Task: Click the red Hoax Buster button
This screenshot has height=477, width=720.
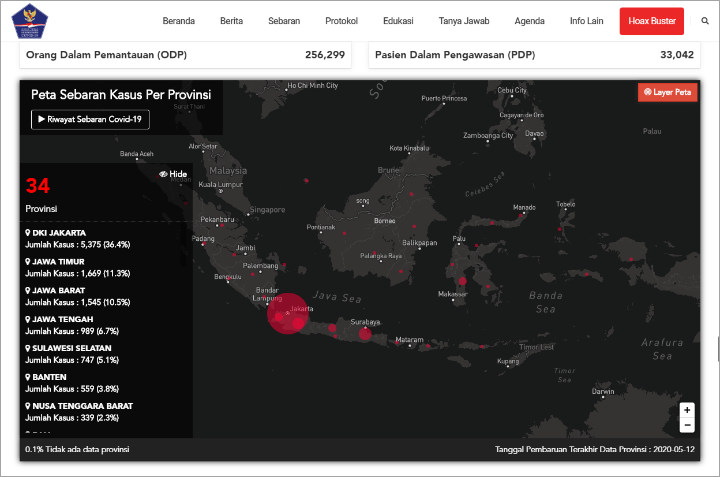Action: pos(652,21)
